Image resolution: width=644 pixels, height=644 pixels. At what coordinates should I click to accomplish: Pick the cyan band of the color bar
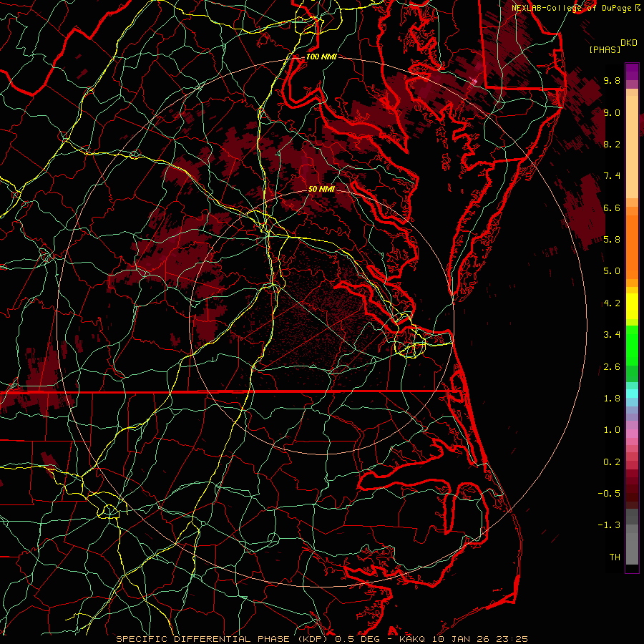(x=632, y=394)
